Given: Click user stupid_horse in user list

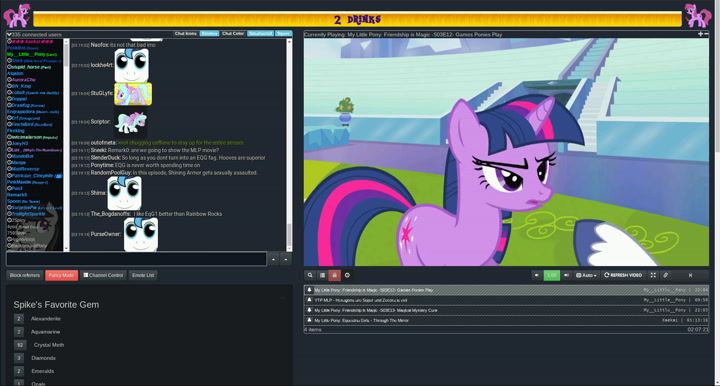Looking at the screenshot, I should tap(28, 67).
